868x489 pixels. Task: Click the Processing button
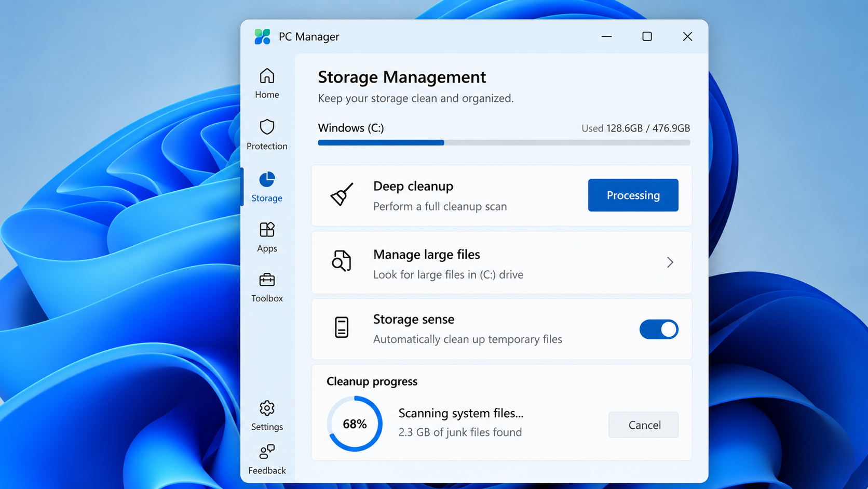click(x=633, y=195)
